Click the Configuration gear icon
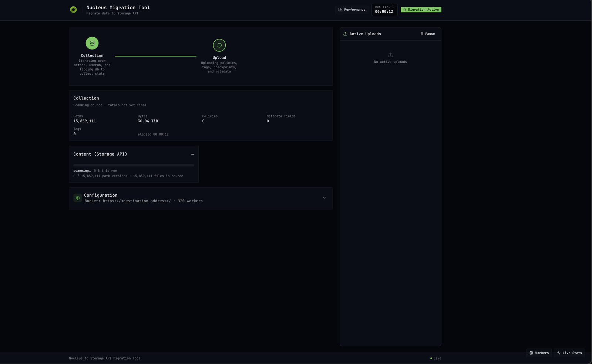Screen dimensions: 592x364 [78, 198]
